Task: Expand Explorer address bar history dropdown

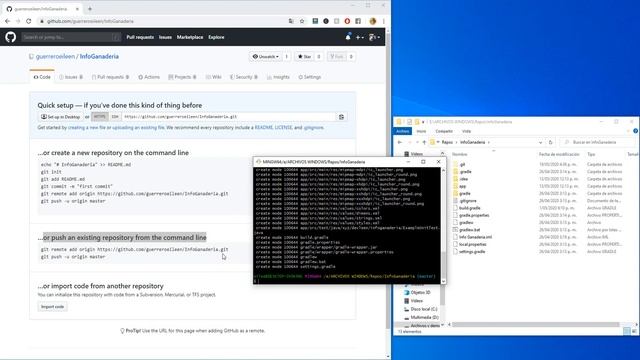Action: (x=540, y=142)
